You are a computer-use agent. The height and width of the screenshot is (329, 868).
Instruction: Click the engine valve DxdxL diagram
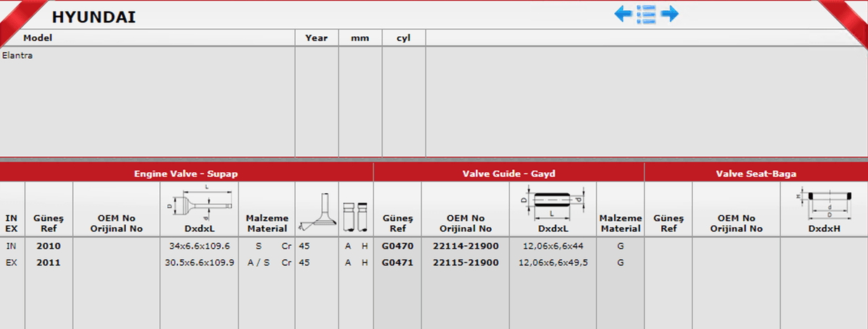point(198,201)
